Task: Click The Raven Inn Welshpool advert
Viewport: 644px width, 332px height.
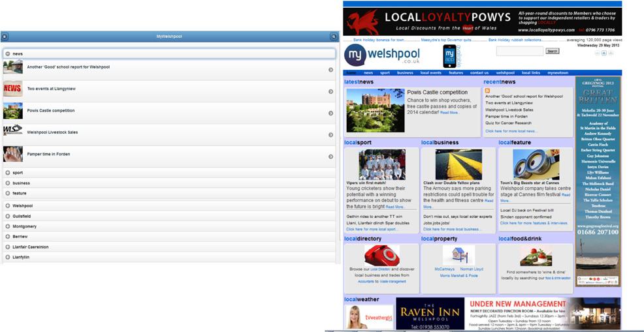Action: click(508, 314)
